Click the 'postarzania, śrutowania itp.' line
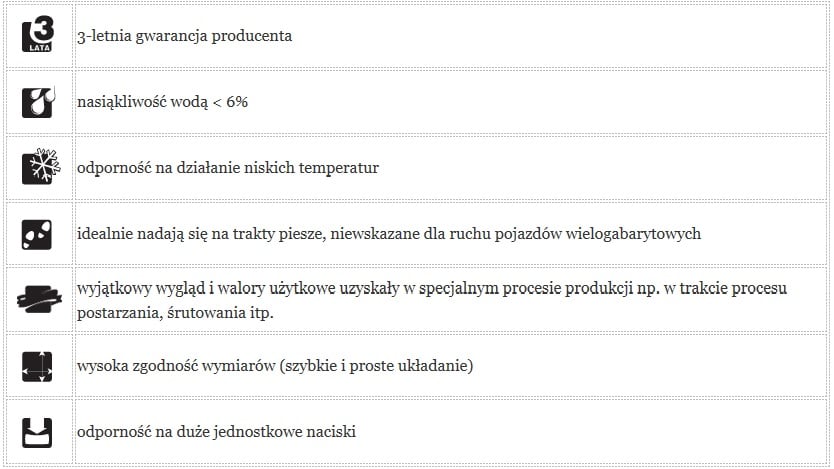Image resolution: width=834 pixels, height=469 pixels. 175,313
